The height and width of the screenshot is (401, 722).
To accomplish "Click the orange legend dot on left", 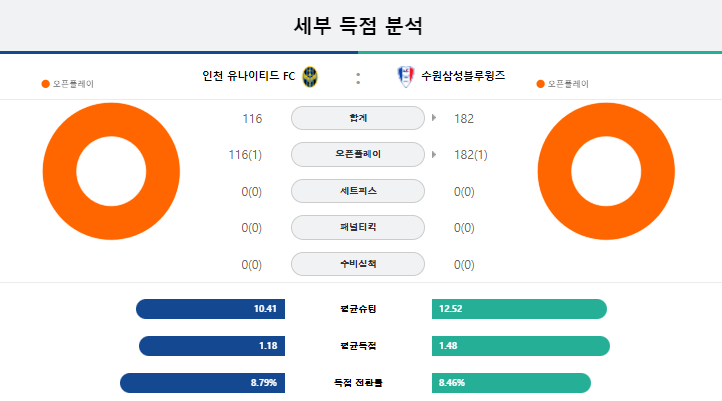I will (46, 84).
